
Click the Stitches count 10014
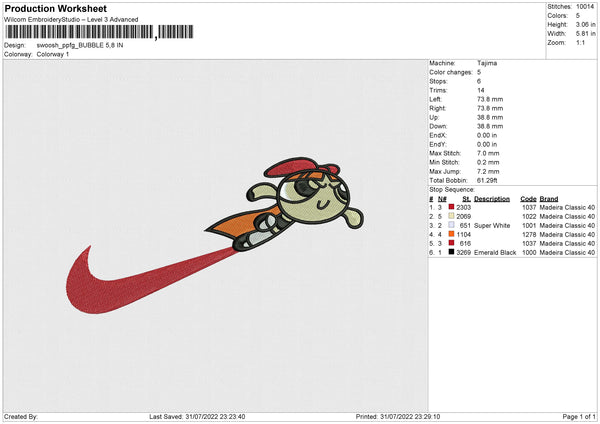coord(585,7)
